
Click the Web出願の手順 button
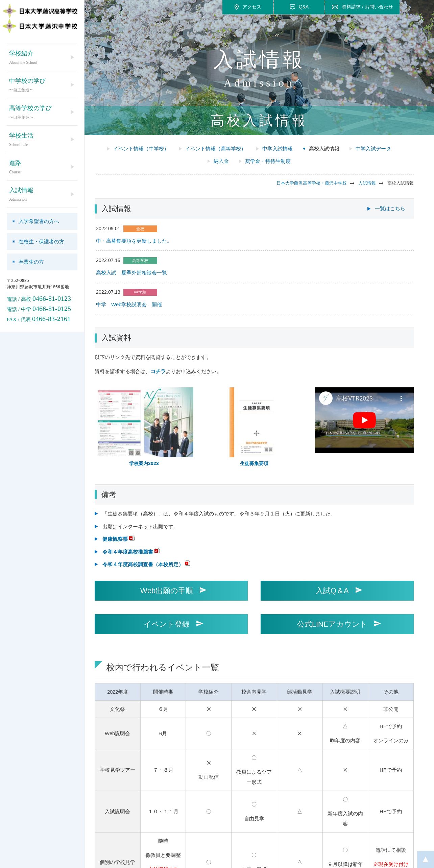171,590
